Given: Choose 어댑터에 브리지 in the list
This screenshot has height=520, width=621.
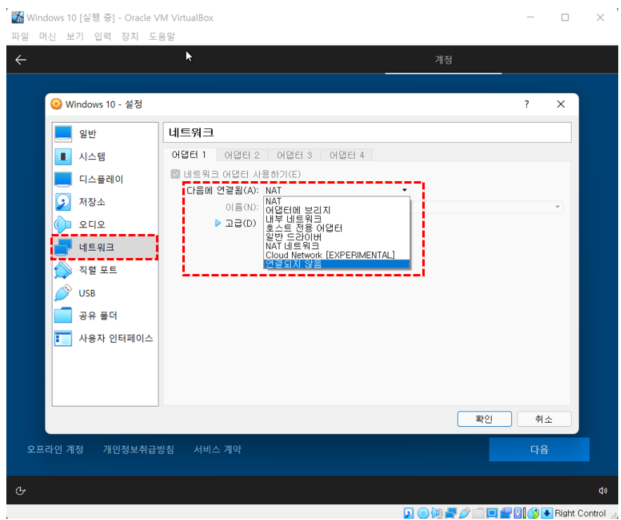Looking at the screenshot, I should pos(337,210).
